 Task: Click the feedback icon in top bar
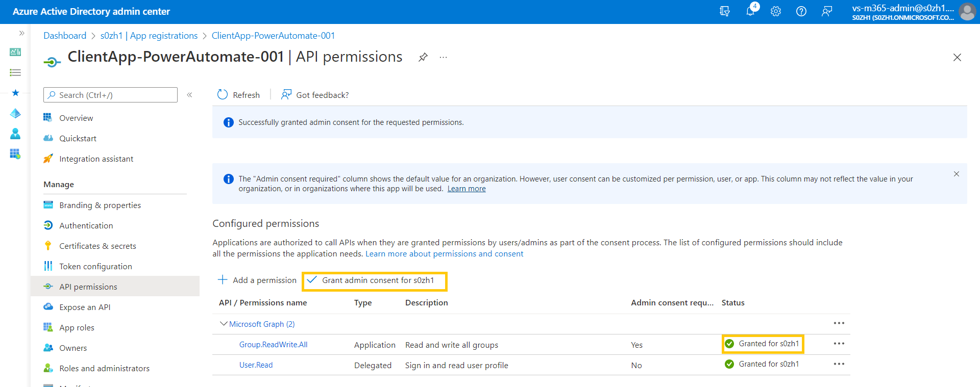[827, 11]
